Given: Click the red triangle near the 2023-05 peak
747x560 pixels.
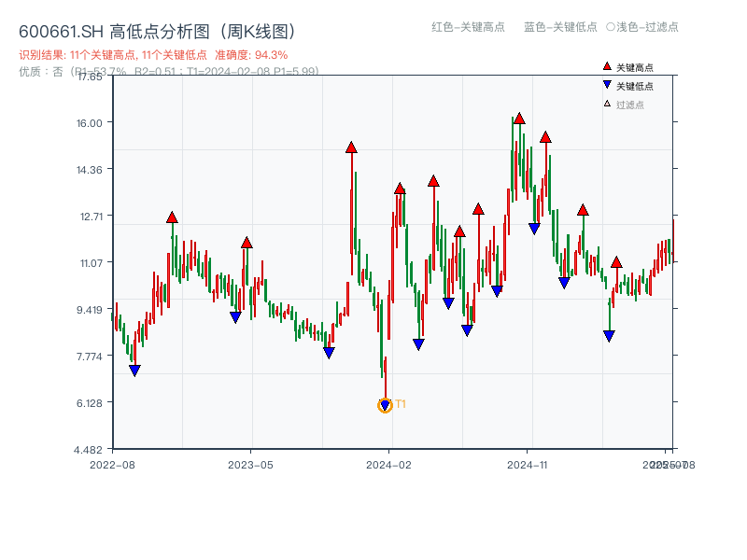Looking at the screenshot, I should coord(246,241).
